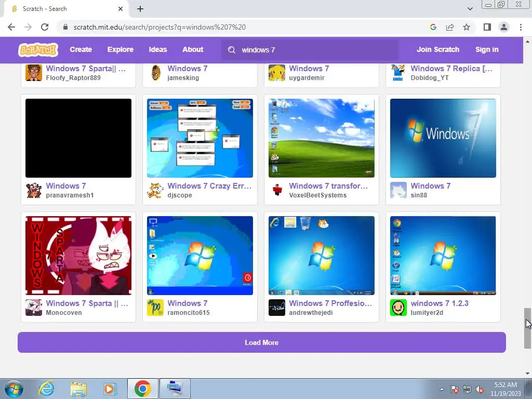This screenshot has height=399, width=532.
Task: Bookmark this page with the star icon
Action: (x=467, y=27)
